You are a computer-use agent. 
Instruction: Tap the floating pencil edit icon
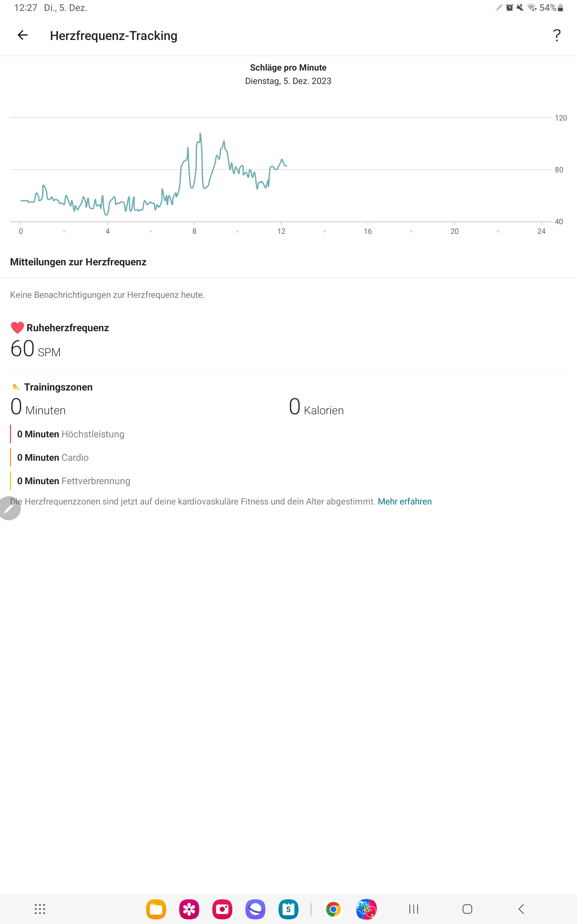pos(9,508)
